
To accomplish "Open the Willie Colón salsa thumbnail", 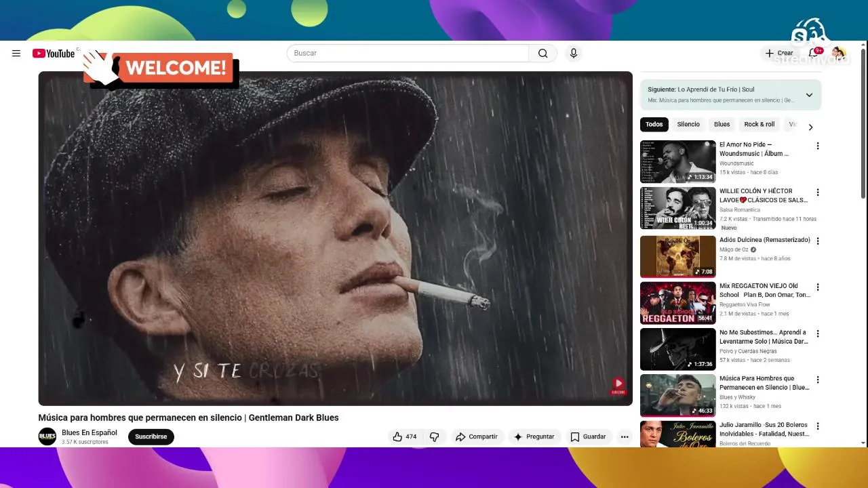I will click(x=678, y=208).
